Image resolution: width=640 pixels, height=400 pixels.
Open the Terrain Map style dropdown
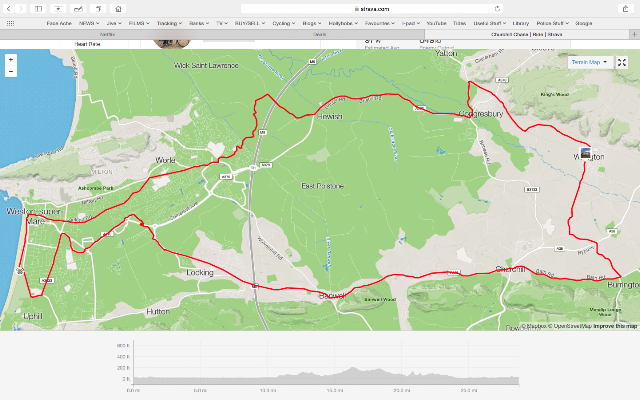[x=590, y=62]
